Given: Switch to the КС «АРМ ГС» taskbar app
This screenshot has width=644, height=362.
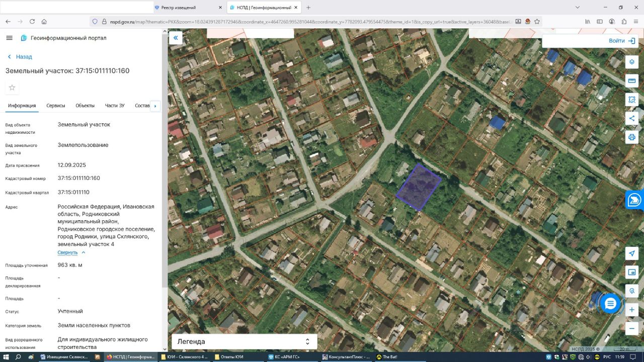Looking at the screenshot, I should [291, 357].
